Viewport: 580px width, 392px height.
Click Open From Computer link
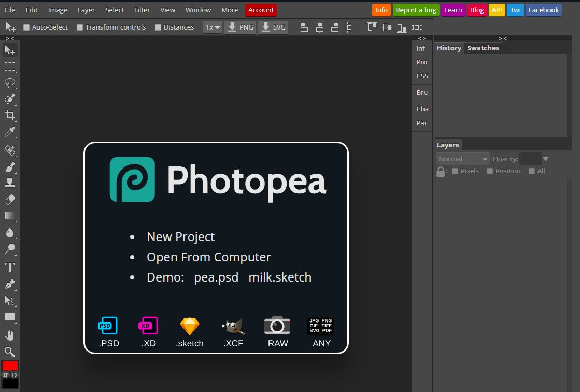point(208,257)
